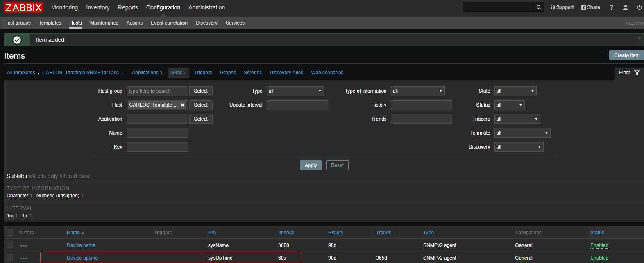644x263 pixels.
Task: Go to the Host groups submenu
Action: (x=17, y=23)
